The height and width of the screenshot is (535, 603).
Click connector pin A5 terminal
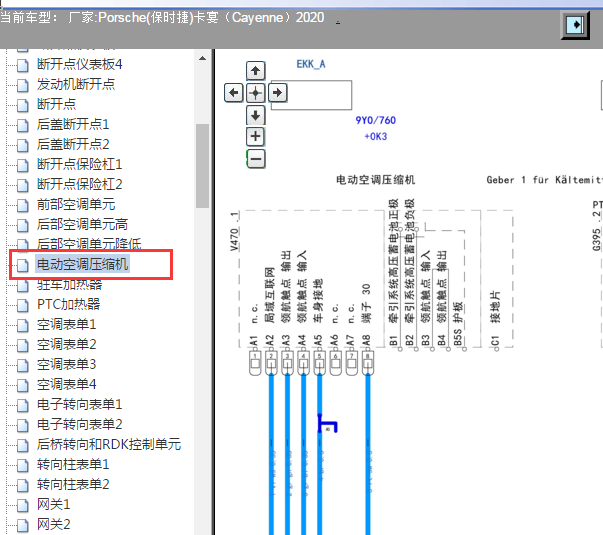coord(319,363)
